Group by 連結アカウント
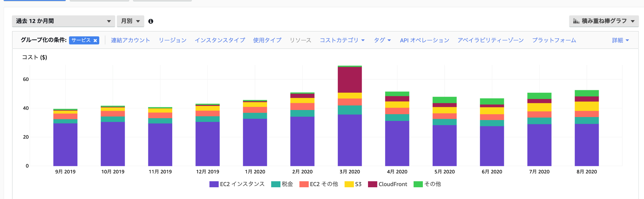Viewport: 644px width, 199px height. click(x=130, y=40)
